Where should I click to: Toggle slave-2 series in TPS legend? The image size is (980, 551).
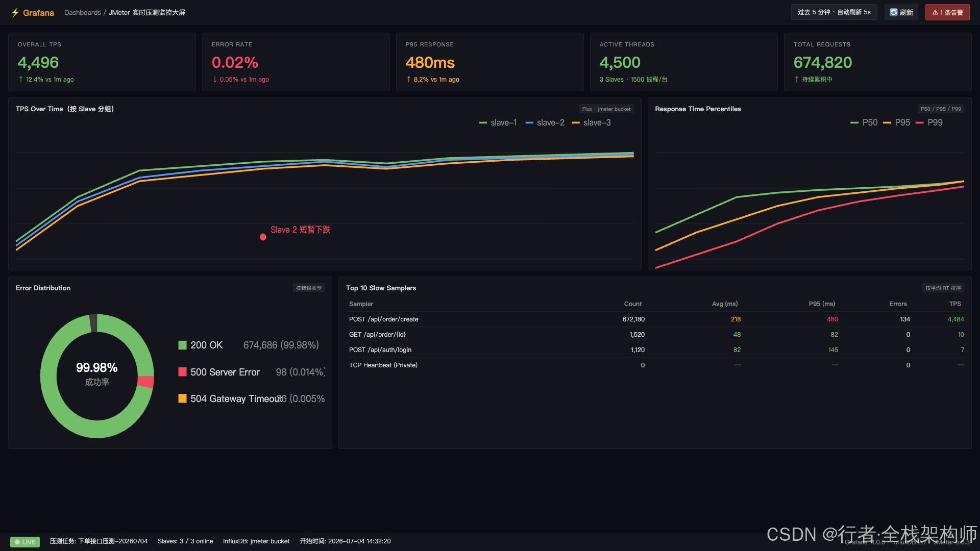(x=545, y=122)
